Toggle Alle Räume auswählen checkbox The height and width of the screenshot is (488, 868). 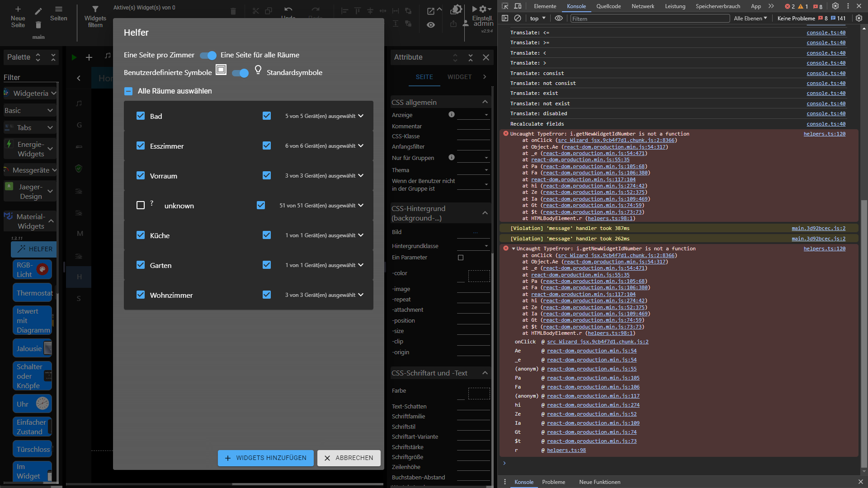pyautogui.click(x=128, y=91)
